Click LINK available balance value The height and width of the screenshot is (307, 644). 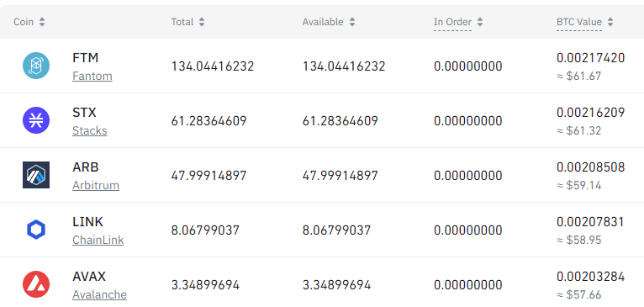pyautogui.click(x=337, y=230)
